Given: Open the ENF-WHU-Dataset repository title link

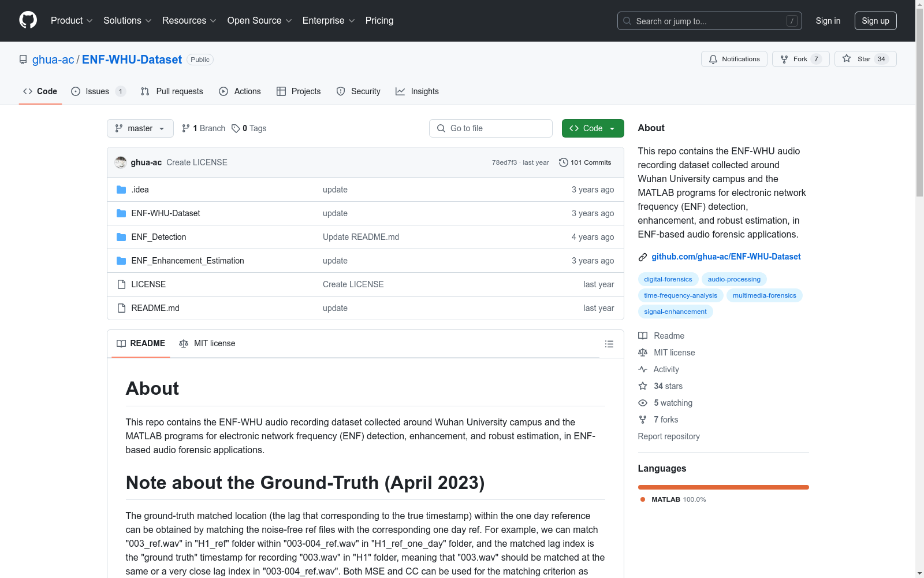Looking at the screenshot, I should 132,60.
